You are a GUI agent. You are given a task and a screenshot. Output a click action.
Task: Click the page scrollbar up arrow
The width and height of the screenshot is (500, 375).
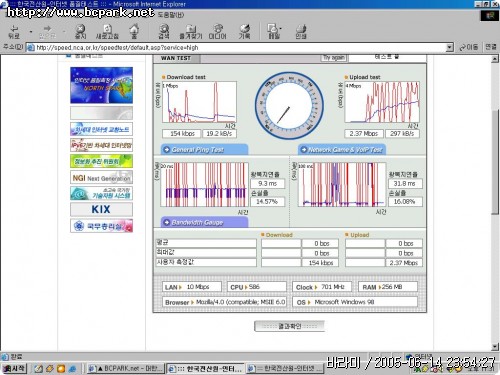click(495, 59)
